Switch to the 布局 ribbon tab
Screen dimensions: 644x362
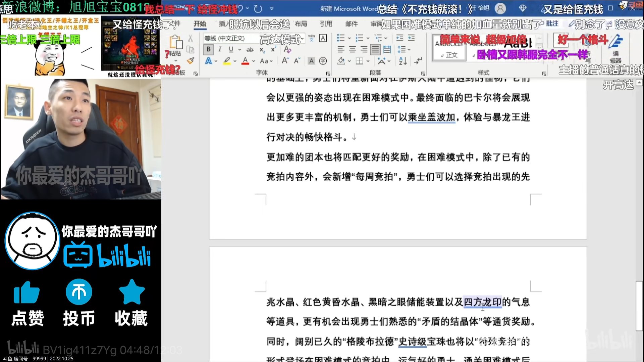[x=301, y=24]
